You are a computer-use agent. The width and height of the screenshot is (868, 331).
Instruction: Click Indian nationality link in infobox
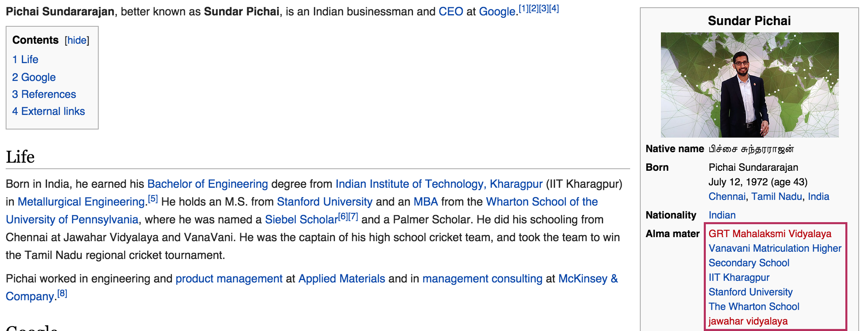click(722, 215)
